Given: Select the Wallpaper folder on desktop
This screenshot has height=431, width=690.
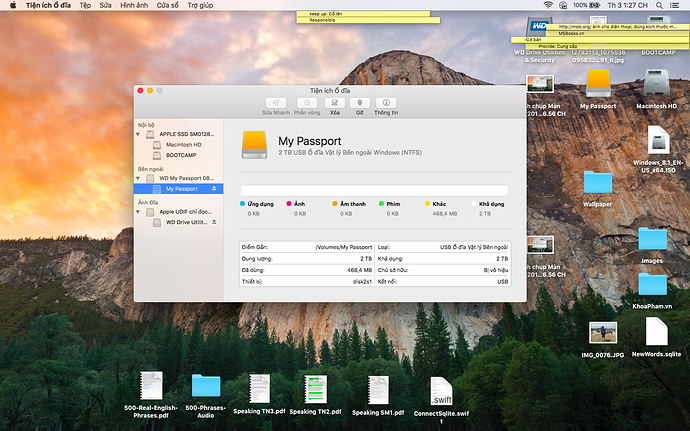Looking at the screenshot, I should pyautogui.click(x=598, y=183).
